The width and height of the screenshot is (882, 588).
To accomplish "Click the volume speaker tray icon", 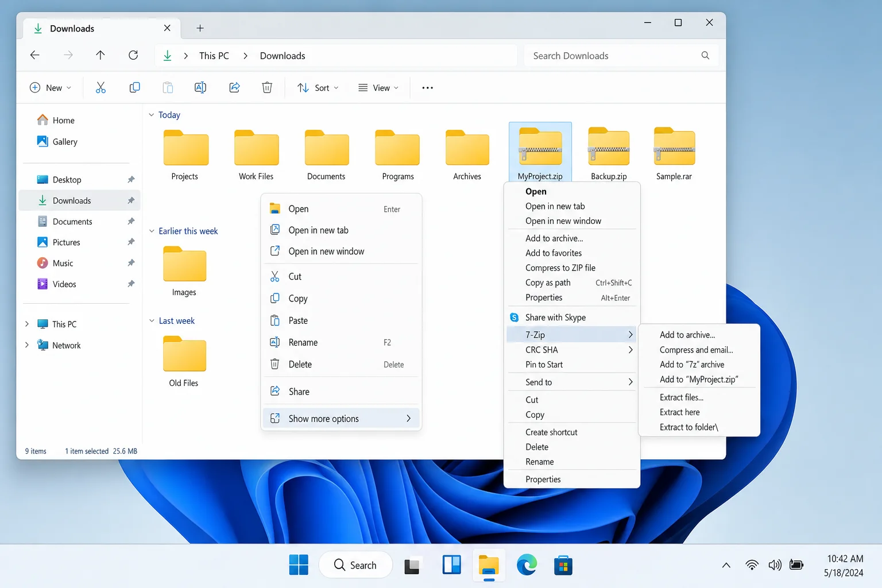I will pyautogui.click(x=775, y=565).
